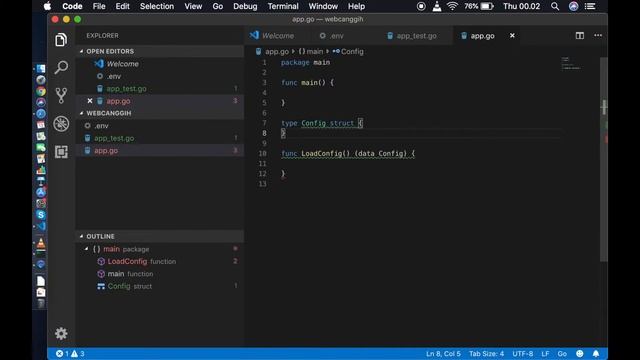Screen dimensions: 640x360
Task: Open the feedback smiley in status bar
Action: pos(580,353)
